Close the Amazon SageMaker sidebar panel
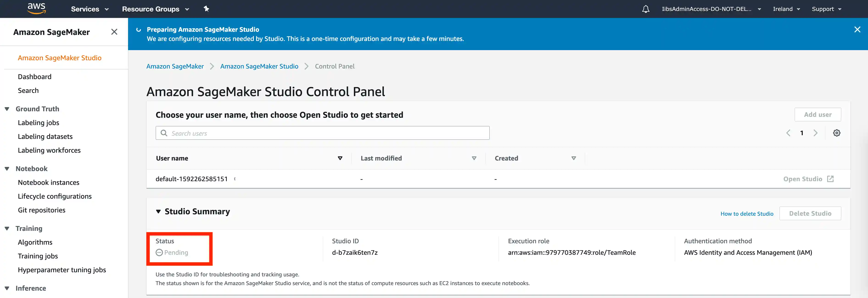 tap(114, 32)
